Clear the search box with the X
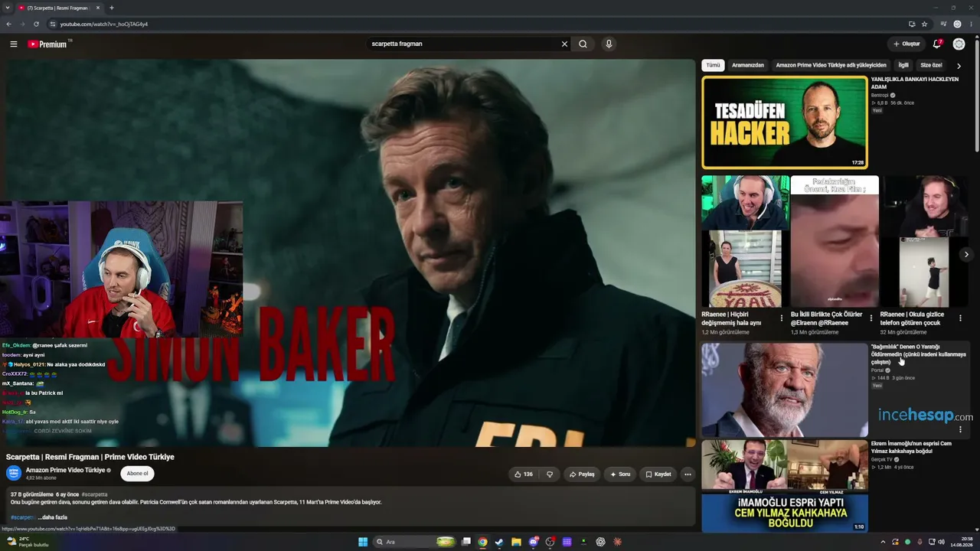Image resolution: width=980 pixels, height=551 pixels. 564,44
